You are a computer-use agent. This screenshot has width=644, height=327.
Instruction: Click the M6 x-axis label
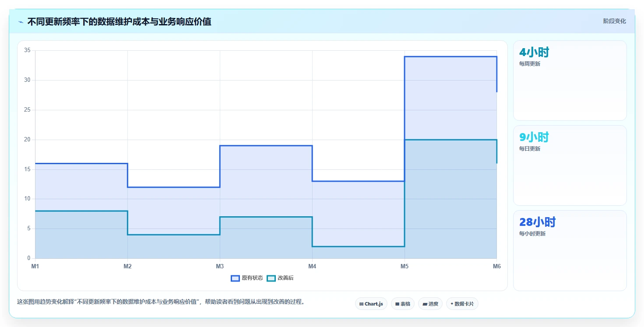pos(497,266)
